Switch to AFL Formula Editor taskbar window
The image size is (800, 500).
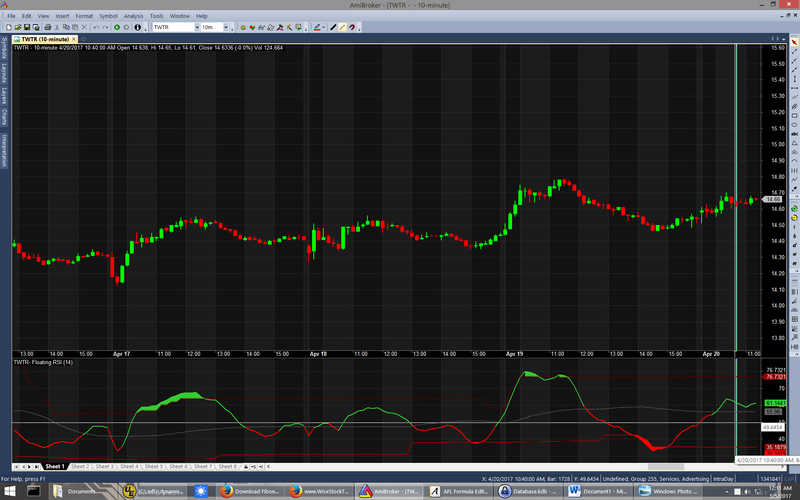[458, 491]
